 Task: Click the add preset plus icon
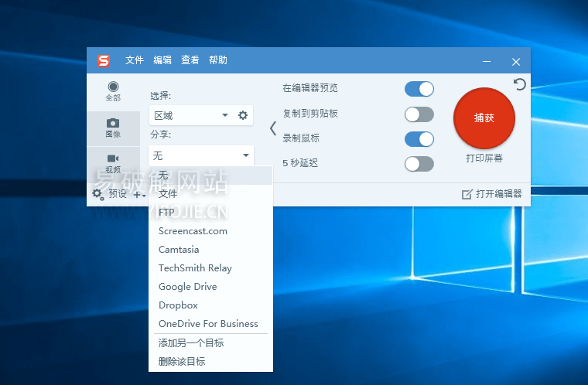pos(138,195)
